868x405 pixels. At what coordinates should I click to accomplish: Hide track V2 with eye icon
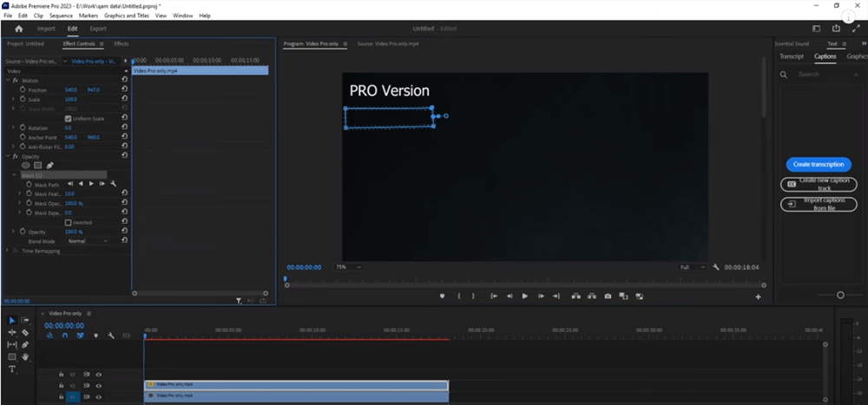[99, 386]
